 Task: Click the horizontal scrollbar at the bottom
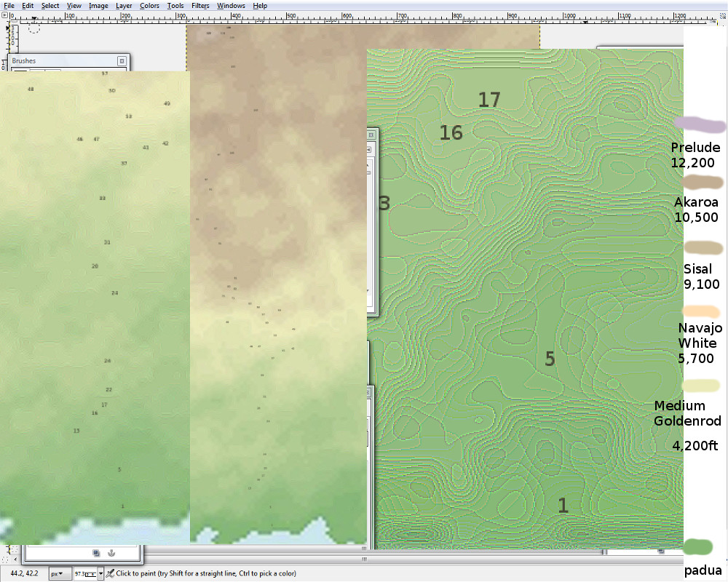[364, 559]
